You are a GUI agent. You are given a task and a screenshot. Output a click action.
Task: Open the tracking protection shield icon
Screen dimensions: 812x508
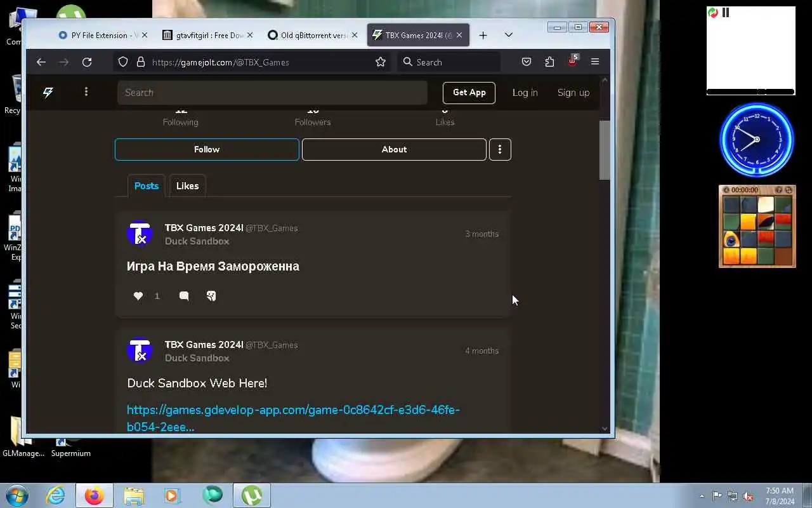tap(123, 62)
